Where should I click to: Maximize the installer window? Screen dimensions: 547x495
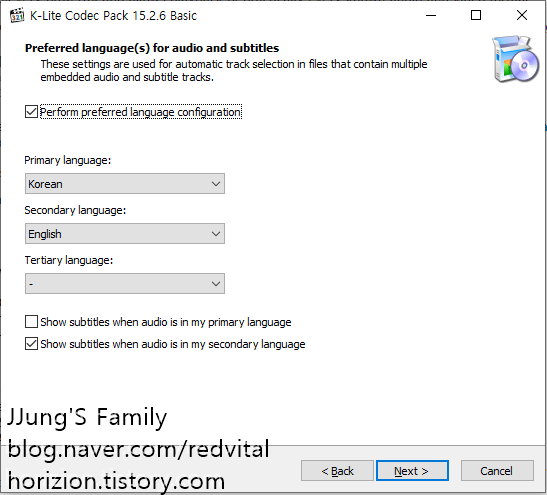tap(476, 15)
